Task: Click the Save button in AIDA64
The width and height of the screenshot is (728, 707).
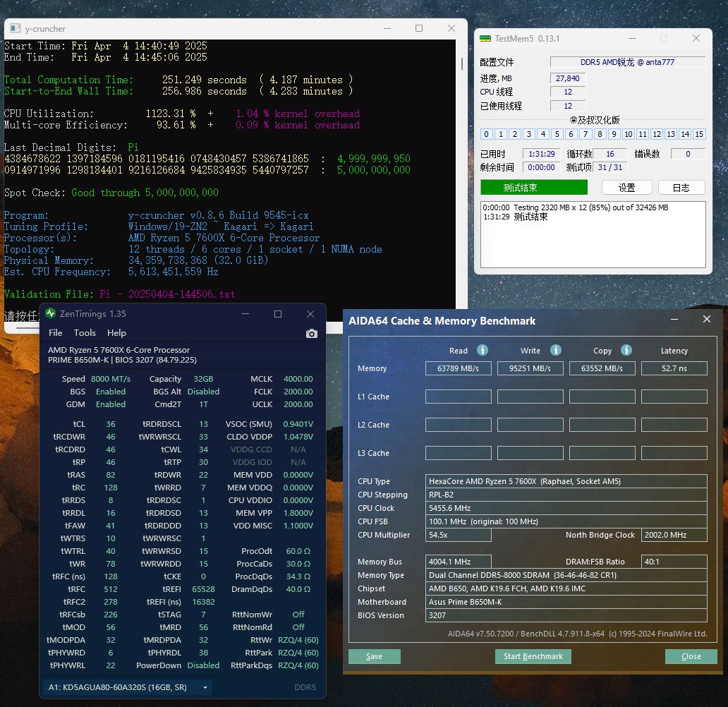Action: [x=374, y=656]
